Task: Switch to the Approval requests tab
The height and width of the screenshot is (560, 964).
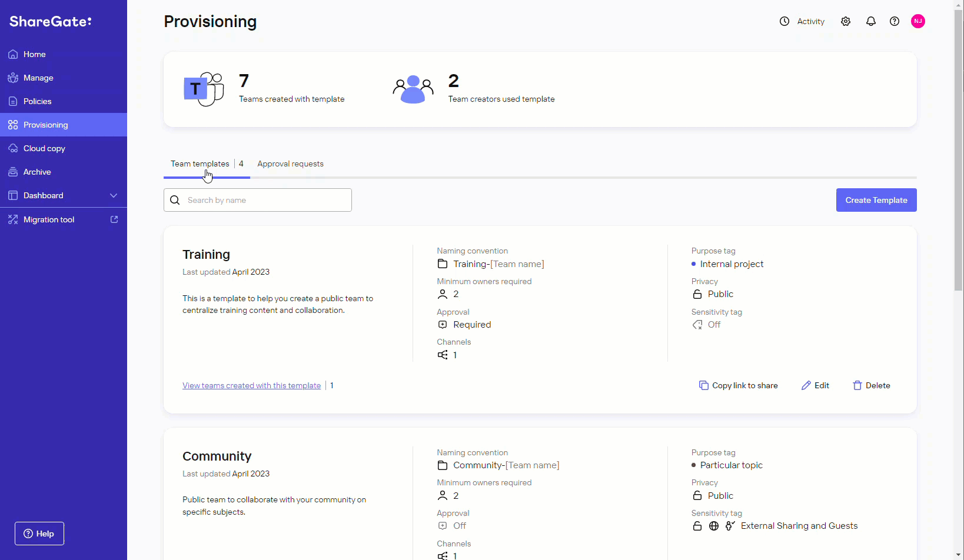Action: coord(290,164)
